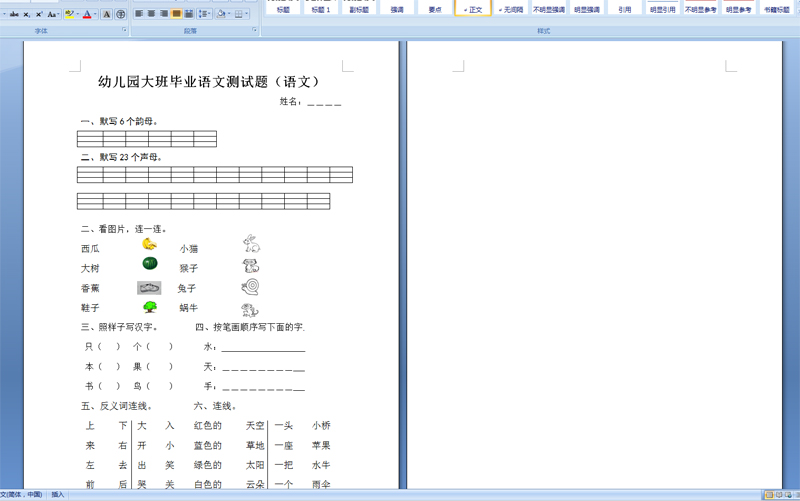The image size is (800, 501).
Task: Apply superscript formatting
Action: click(x=39, y=14)
